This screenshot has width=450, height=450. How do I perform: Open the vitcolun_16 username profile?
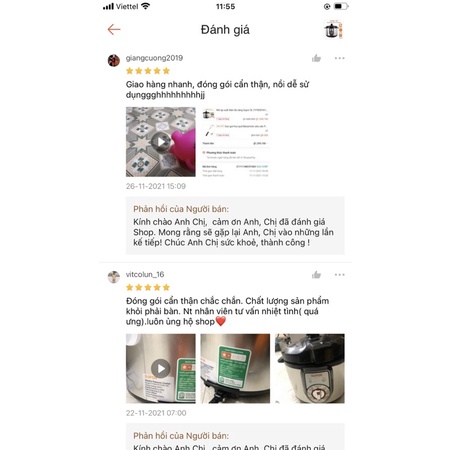[145, 274]
